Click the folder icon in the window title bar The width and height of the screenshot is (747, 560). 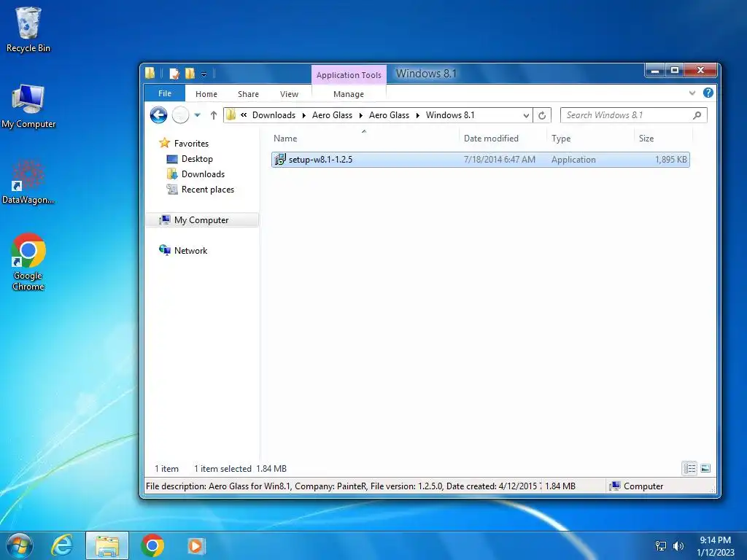[150, 73]
